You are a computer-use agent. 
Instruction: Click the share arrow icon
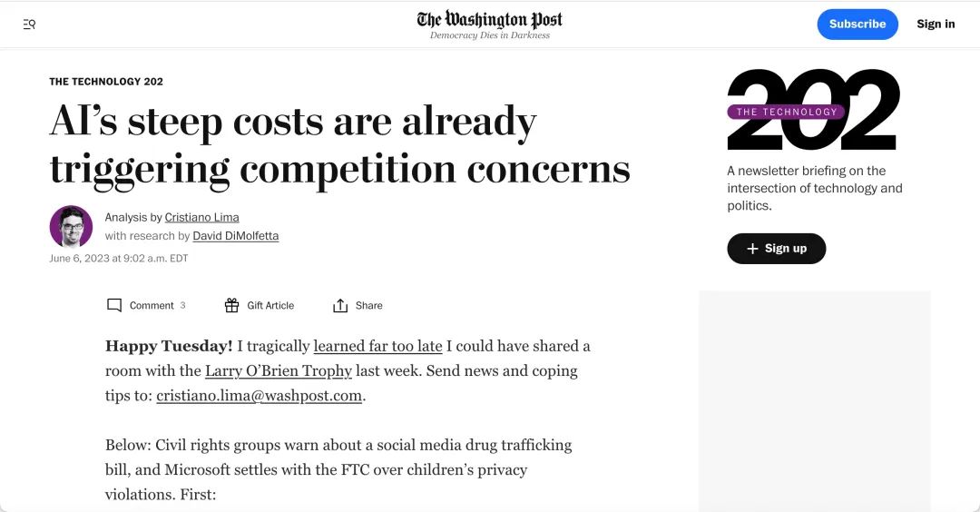point(340,305)
